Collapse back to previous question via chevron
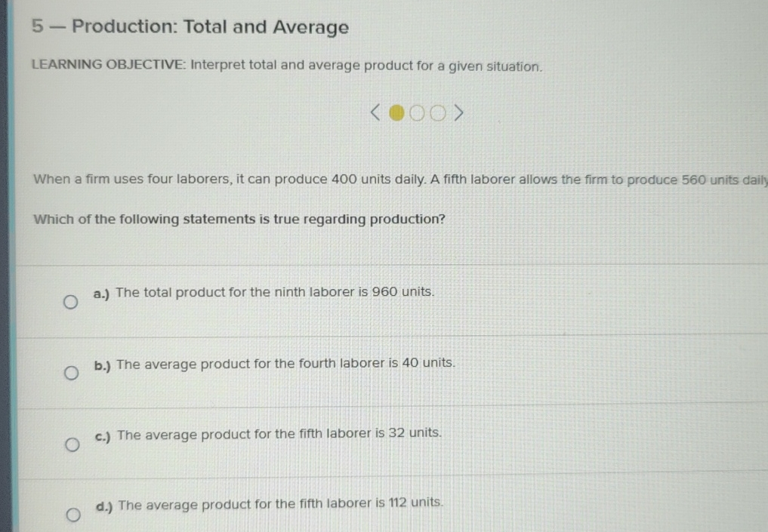The image size is (768, 532). click(374, 113)
